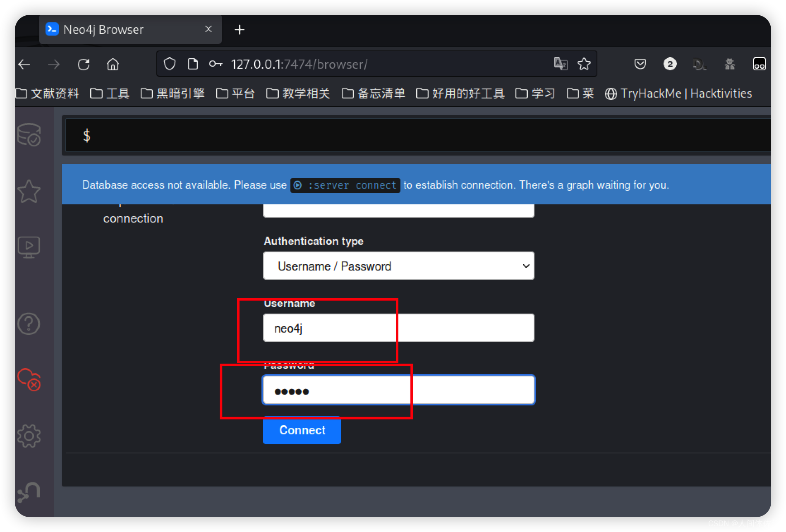Bookmark this page with the star icon
The image size is (786, 532).
click(x=584, y=64)
